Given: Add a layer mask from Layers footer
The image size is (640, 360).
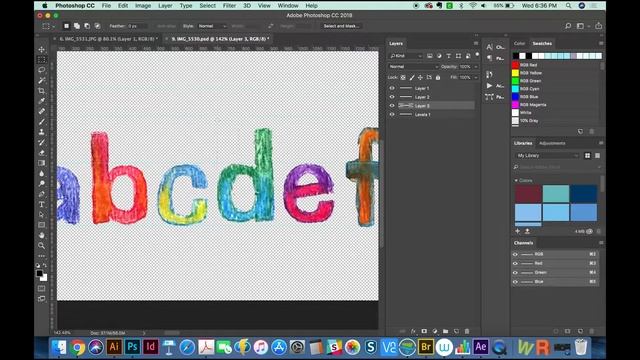Looking at the screenshot, I should [424, 331].
